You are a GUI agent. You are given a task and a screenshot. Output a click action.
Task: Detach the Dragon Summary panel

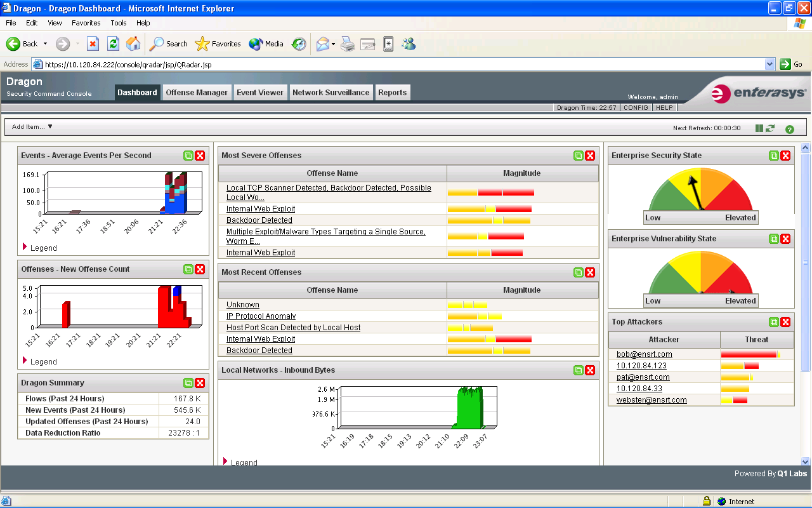pos(188,383)
